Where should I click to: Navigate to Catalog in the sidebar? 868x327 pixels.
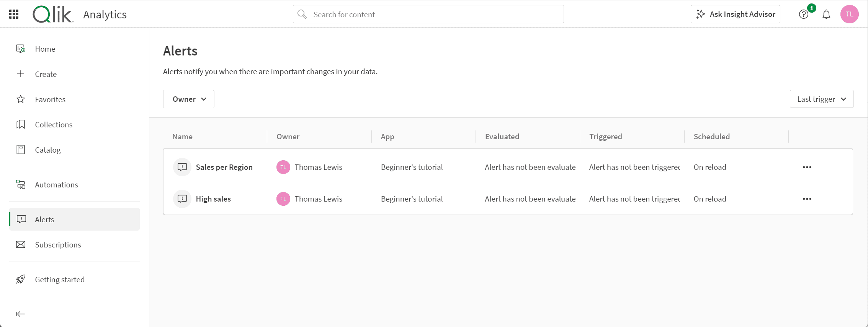[48, 150]
